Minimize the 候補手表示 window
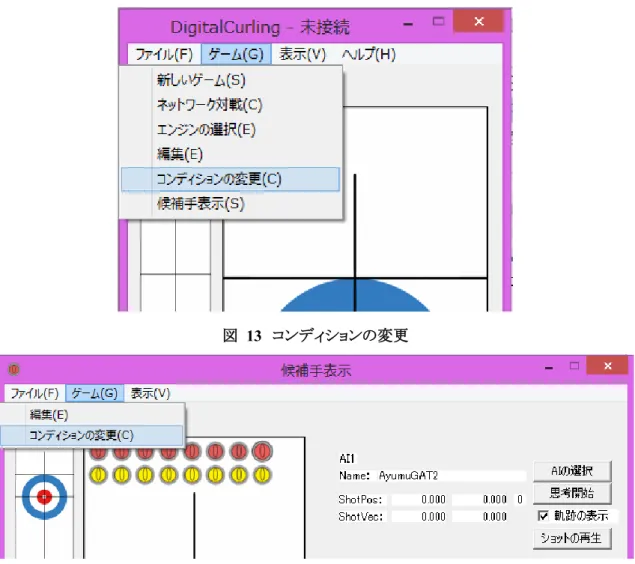 (549, 367)
